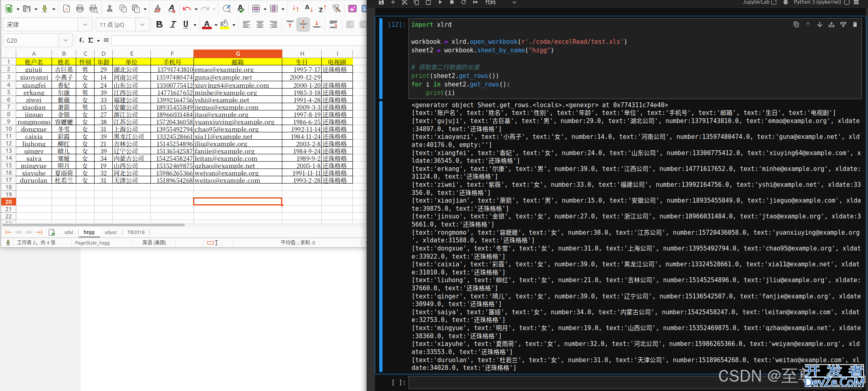The width and height of the screenshot is (868, 391).
Task: Activate clone formatting paintbrush
Action: pos(157,9)
